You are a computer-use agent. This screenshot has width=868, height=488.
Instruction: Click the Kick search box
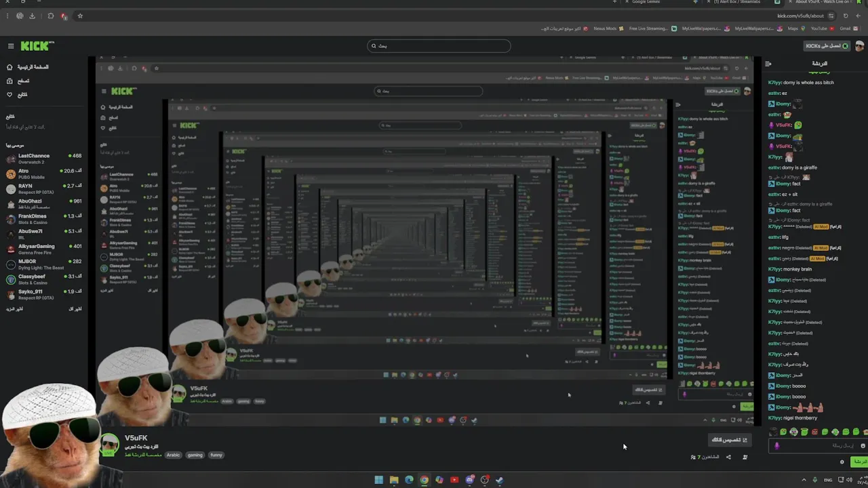pos(439,46)
